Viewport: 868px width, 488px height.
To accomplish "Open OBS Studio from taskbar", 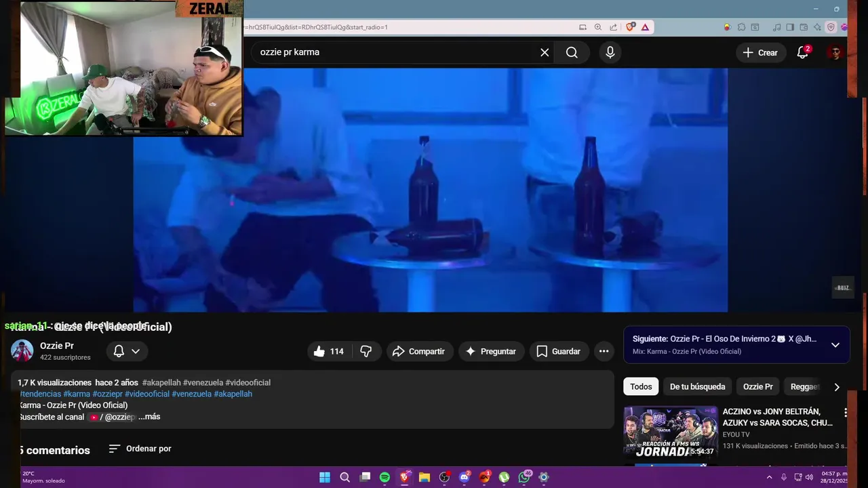I will (444, 477).
